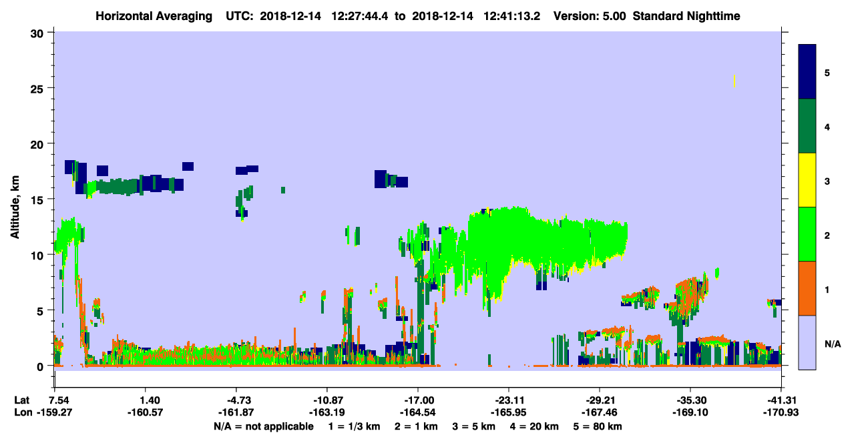Click the colorbar label 'N/A'
This screenshot has height=445, width=868.
833,344
